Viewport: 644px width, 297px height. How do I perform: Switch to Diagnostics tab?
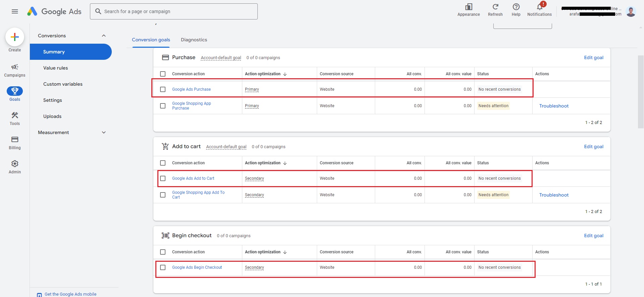click(194, 40)
